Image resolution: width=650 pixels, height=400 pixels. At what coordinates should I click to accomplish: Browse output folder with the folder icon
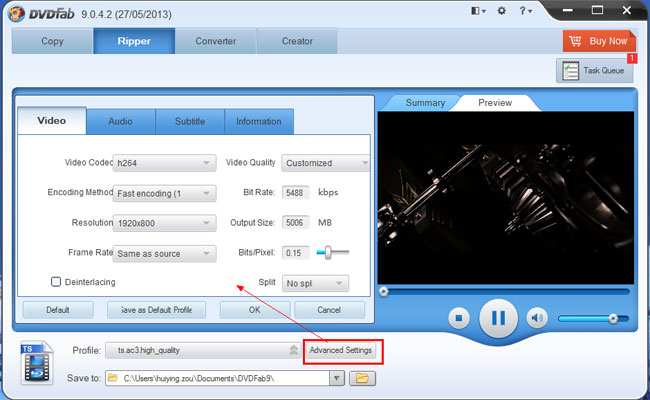(362, 378)
